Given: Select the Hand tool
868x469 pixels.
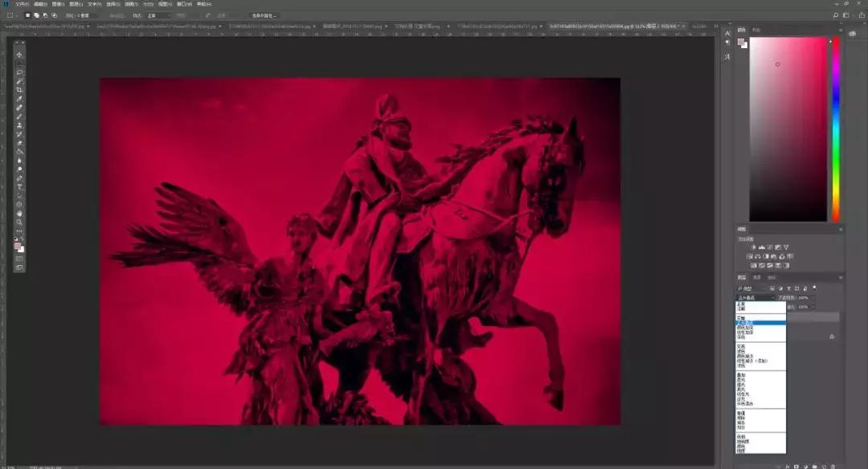Looking at the screenshot, I should [x=19, y=214].
